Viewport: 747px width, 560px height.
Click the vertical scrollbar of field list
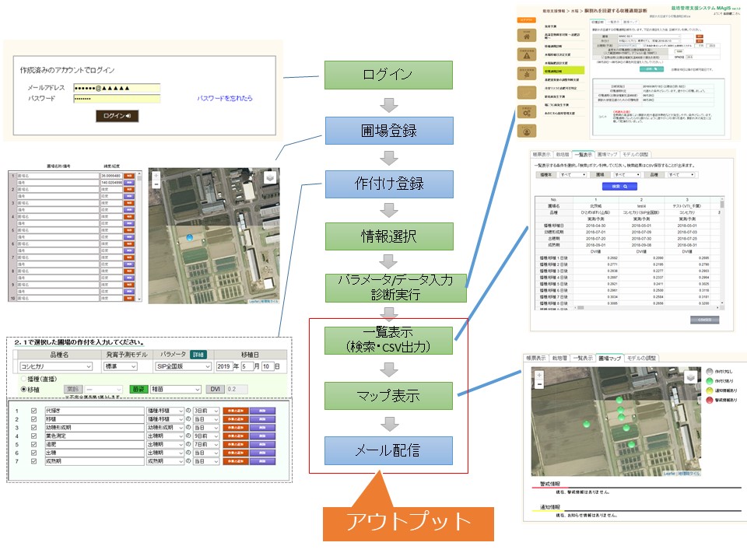click(x=139, y=236)
